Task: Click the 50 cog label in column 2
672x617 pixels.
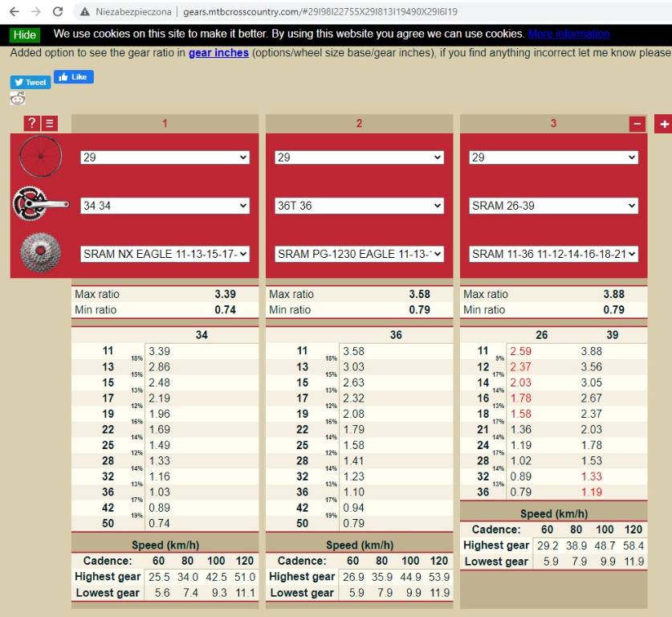Action: pos(302,523)
